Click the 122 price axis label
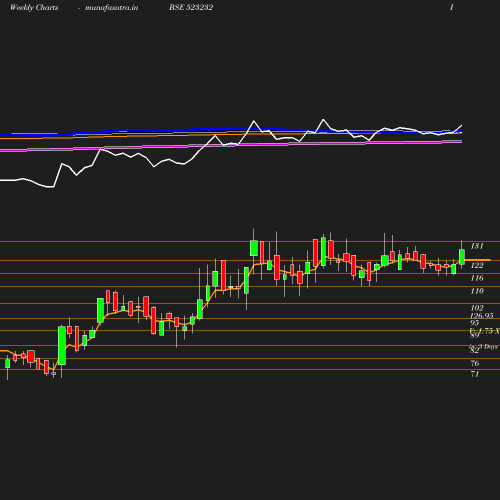Screen dimensions: 500x500 [x=477, y=265]
